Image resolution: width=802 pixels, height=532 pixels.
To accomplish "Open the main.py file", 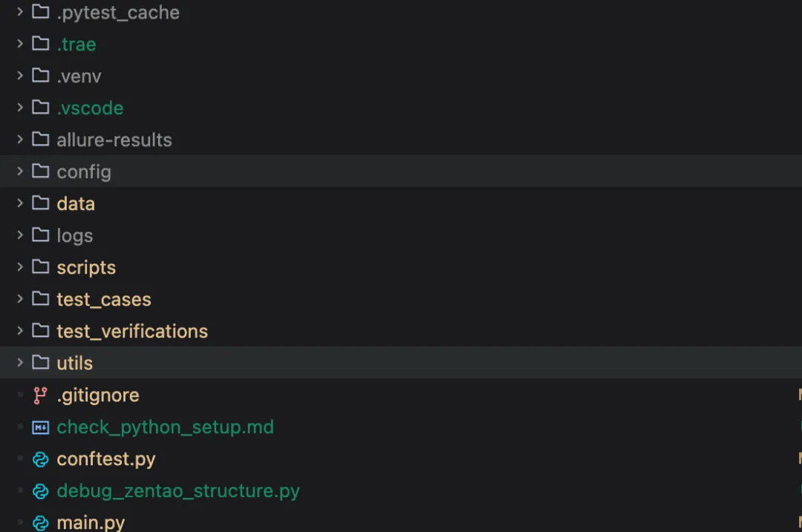I will [x=91, y=522].
